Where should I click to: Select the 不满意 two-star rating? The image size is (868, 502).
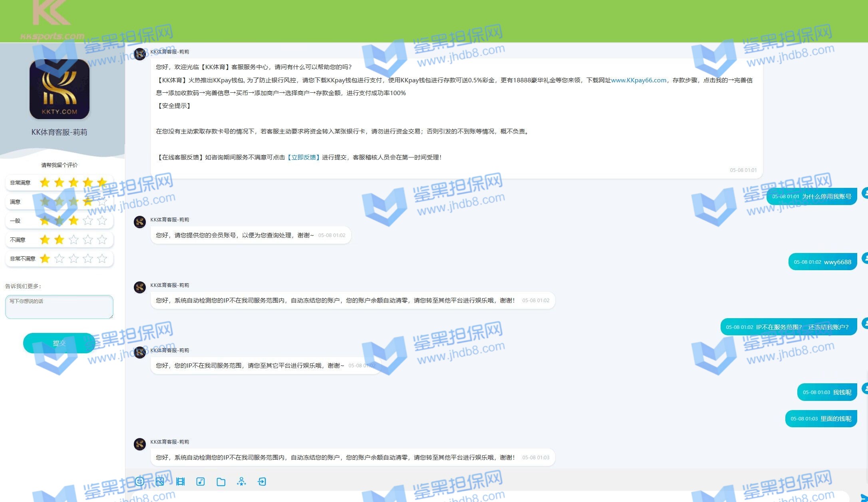[x=60, y=240]
